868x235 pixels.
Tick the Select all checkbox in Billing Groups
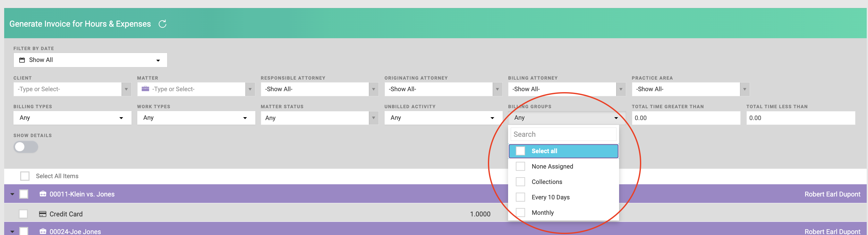pyautogui.click(x=520, y=151)
